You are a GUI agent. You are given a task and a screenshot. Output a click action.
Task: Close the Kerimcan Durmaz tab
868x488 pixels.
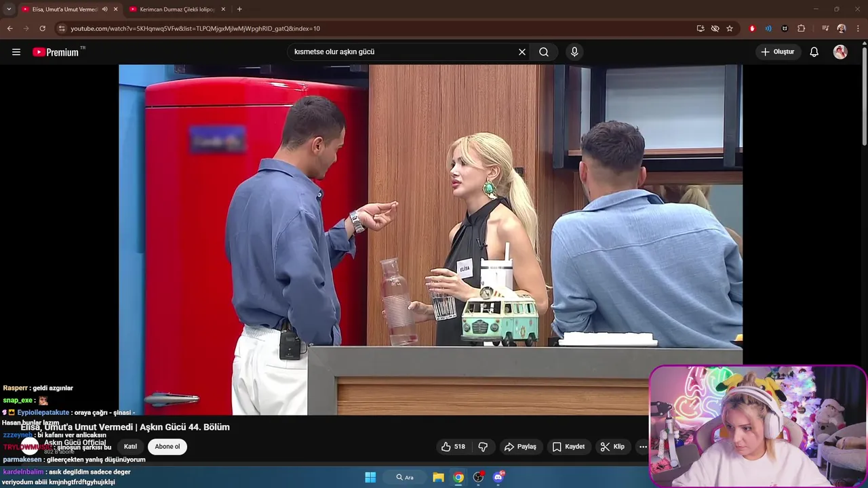[x=223, y=9]
